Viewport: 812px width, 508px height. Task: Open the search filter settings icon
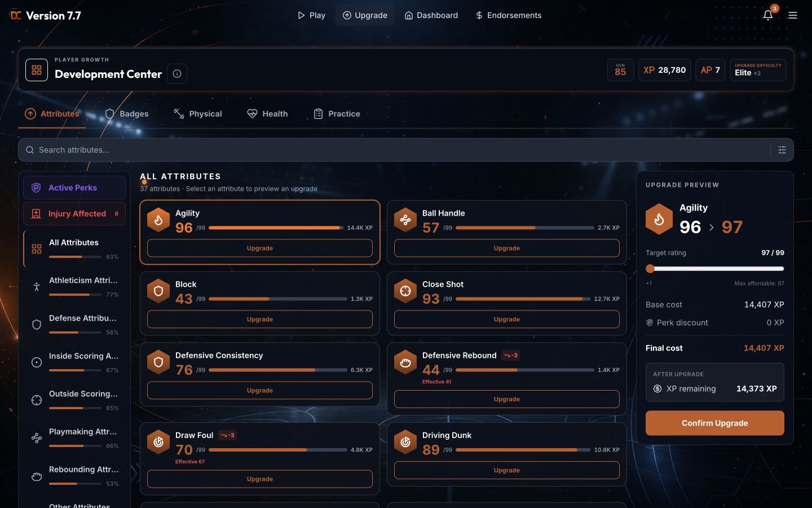pyautogui.click(x=782, y=150)
